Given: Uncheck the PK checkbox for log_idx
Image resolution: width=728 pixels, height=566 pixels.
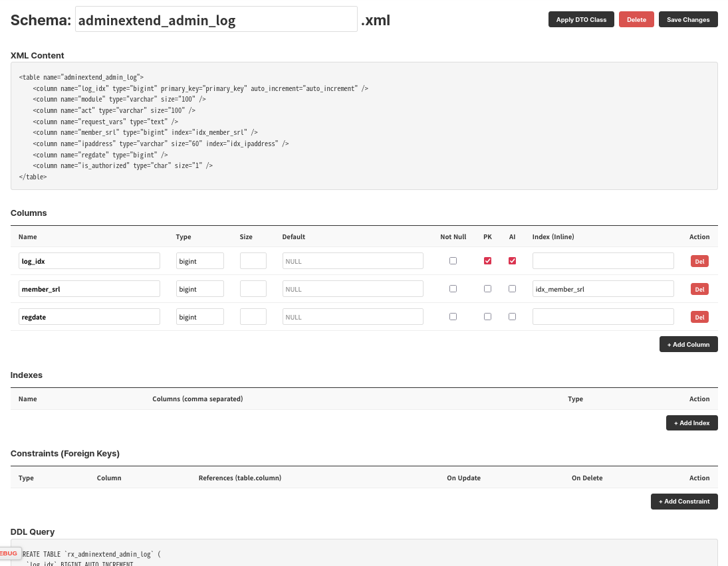Looking at the screenshot, I should (x=487, y=261).
